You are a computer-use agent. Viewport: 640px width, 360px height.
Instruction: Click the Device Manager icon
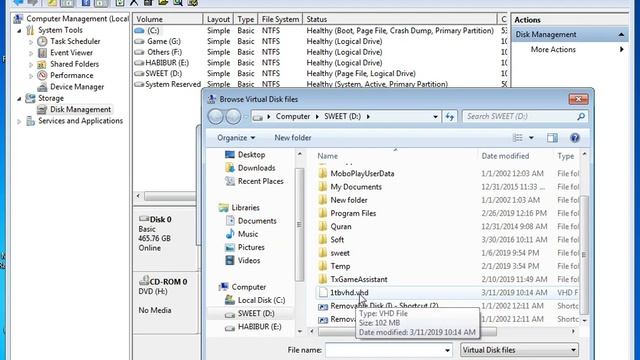[42, 87]
